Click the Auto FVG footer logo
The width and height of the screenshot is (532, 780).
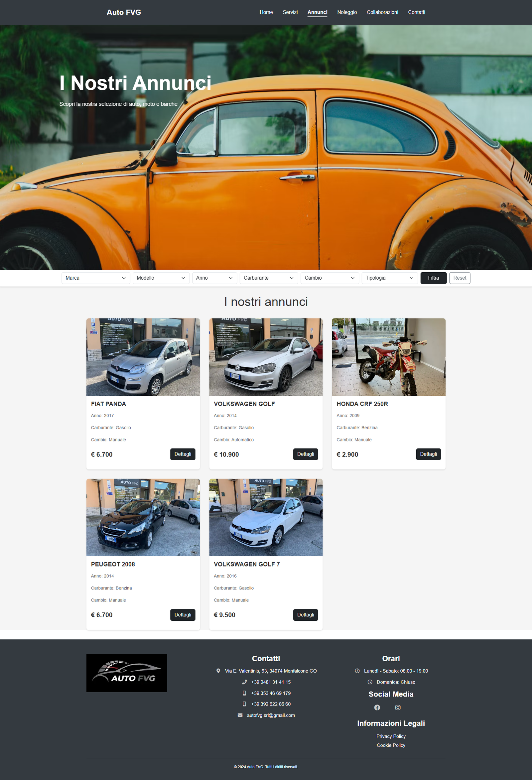click(127, 673)
